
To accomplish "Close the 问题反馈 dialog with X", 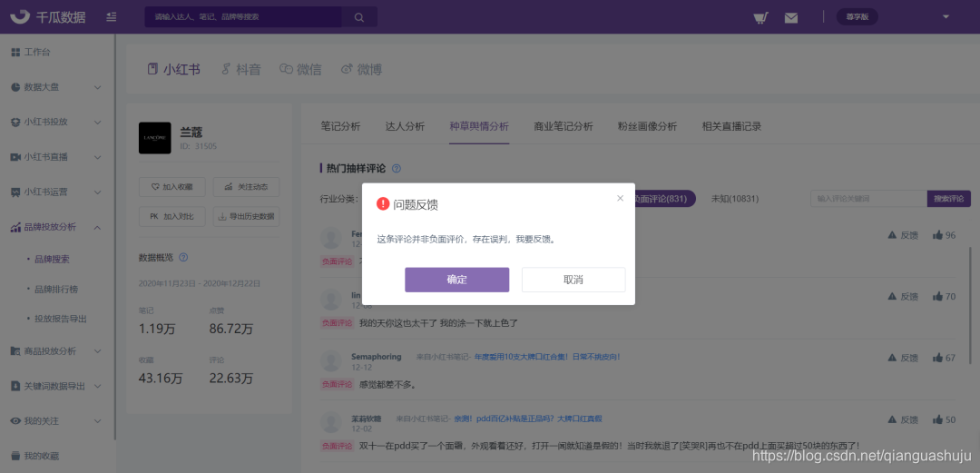I will coord(620,198).
